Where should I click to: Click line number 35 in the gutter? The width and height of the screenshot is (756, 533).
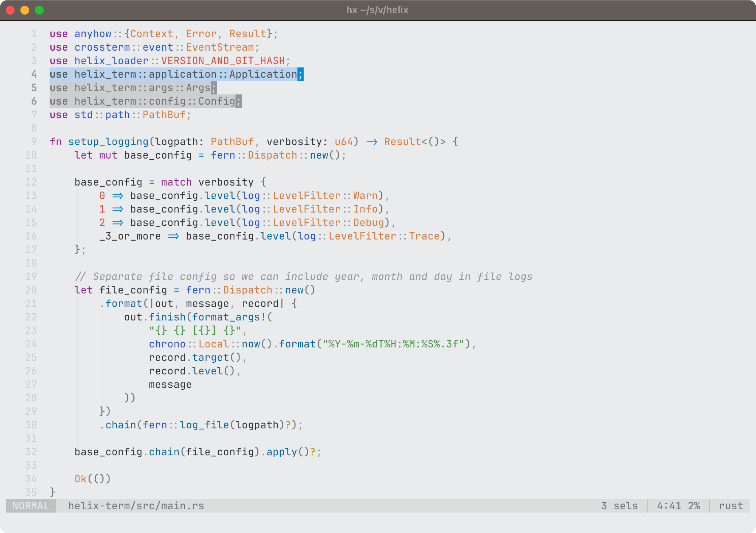pyautogui.click(x=31, y=492)
